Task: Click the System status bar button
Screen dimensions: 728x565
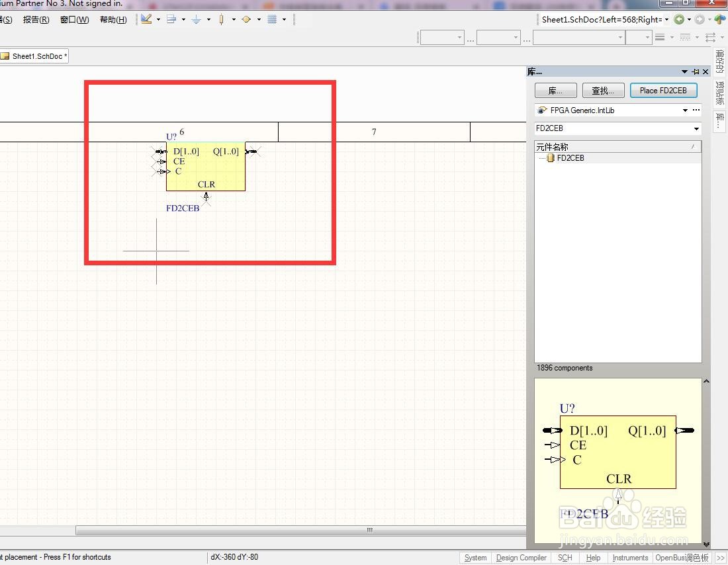Action: point(475,558)
